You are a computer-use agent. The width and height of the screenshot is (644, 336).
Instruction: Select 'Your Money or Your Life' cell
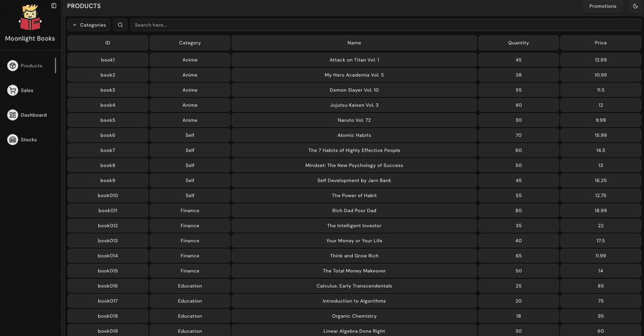354,241
